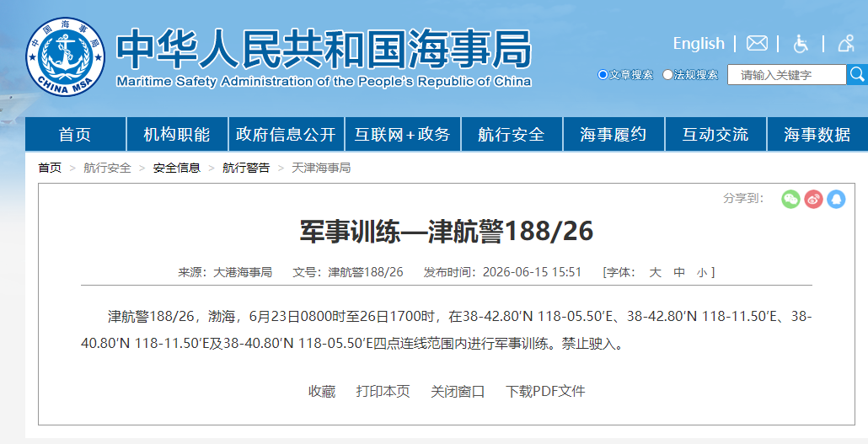Viewport: 868px width, 444px height.
Task: Open the 互动交流 menu
Action: (715, 134)
